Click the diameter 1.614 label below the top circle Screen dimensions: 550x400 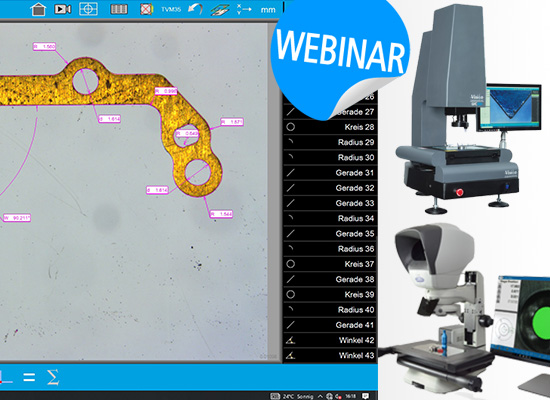click(109, 119)
